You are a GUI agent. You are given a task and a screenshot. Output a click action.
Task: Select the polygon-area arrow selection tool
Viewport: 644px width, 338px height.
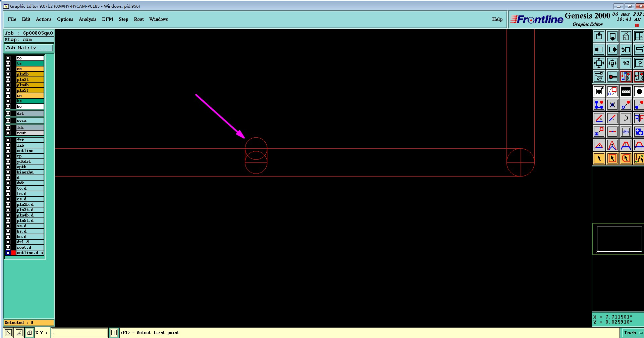tap(626, 158)
